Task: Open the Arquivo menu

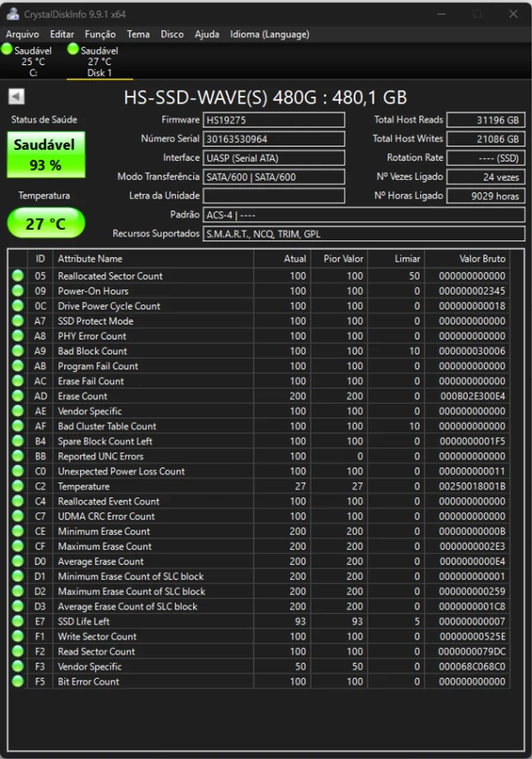Action: [x=23, y=34]
